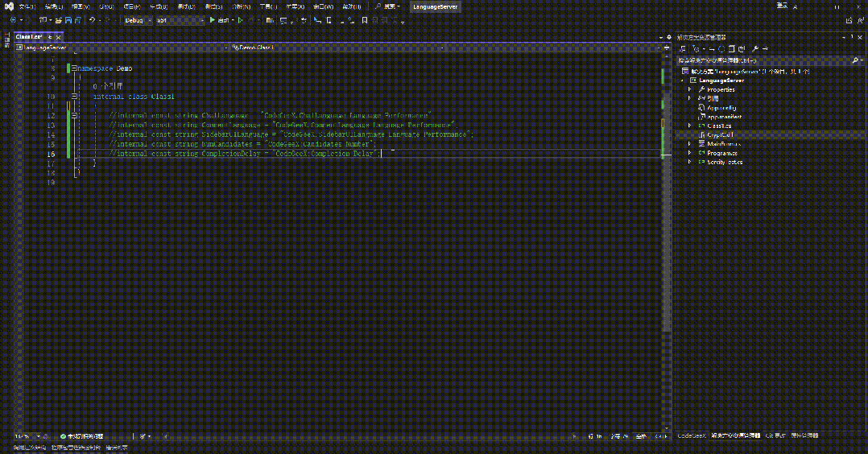Click line number 19 in the gutter

point(52,182)
